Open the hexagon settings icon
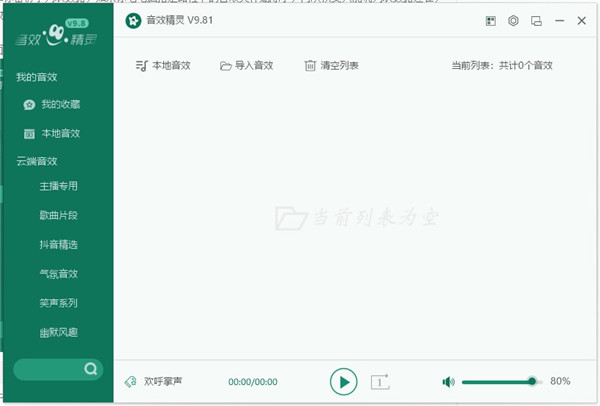600x406 pixels. 513,20
